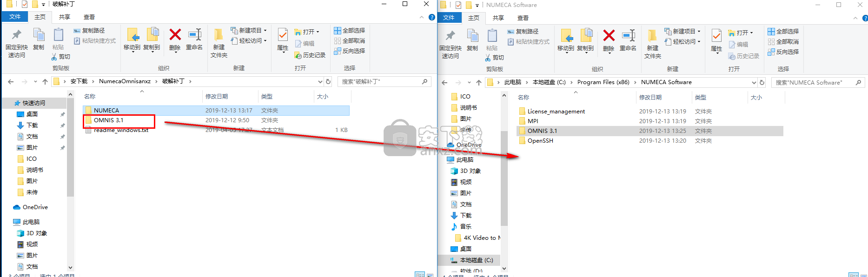Screen dimensions: 868x277
Task: Switch to 查看 tab in right window
Action: (523, 18)
